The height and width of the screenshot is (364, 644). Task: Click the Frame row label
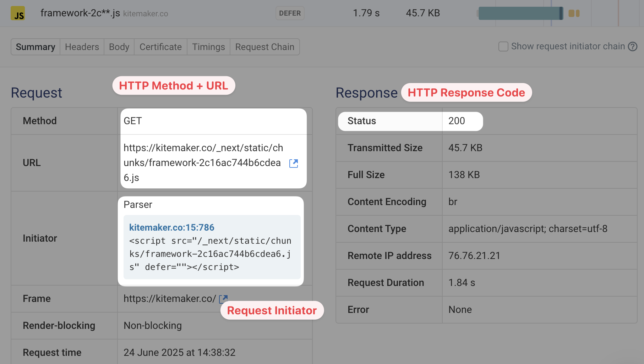[37, 299]
